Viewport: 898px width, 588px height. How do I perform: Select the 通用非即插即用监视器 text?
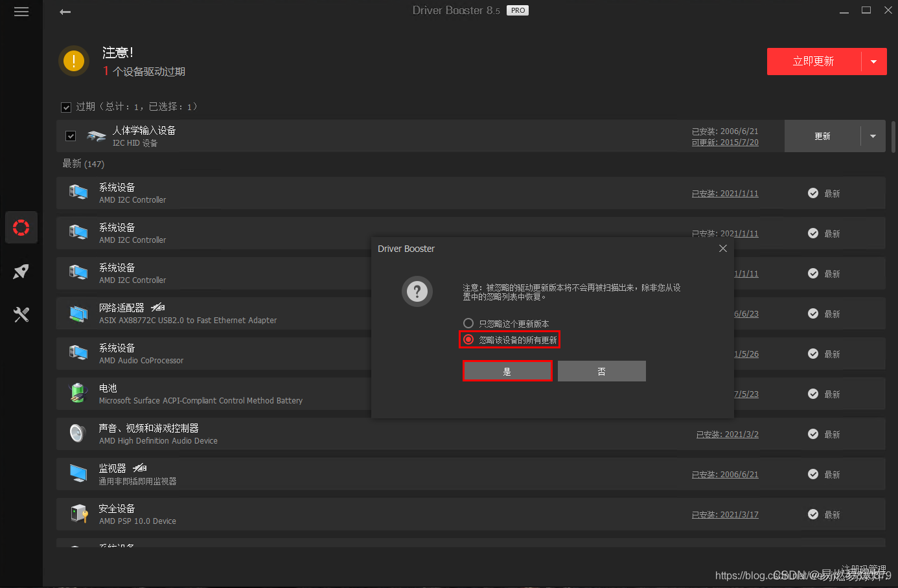(x=137, y=481)
